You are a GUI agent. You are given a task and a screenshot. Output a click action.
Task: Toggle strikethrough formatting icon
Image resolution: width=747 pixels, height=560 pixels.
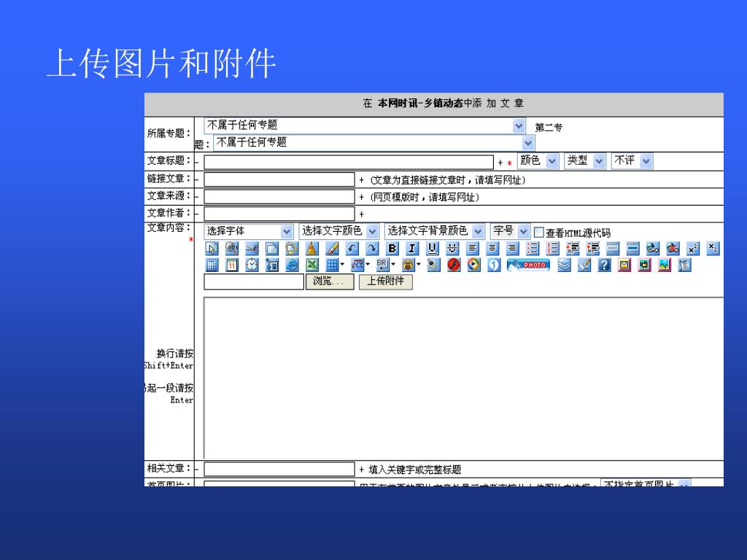452,248
